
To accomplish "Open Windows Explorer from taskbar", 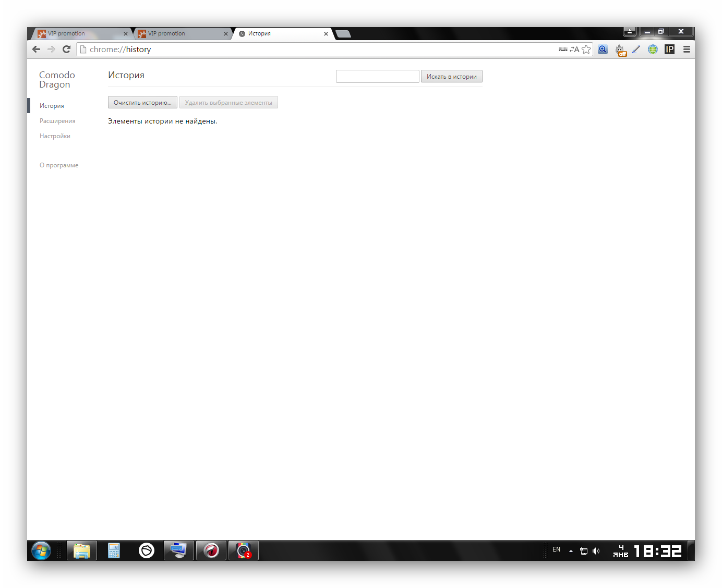I will (82, 550).
